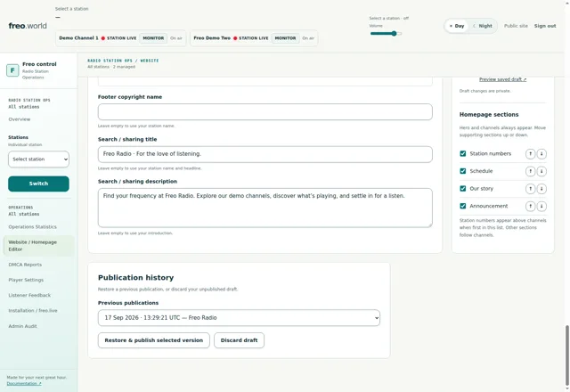
Task: Click the 'Publication history' heading
Action: (x=135, y=278)
